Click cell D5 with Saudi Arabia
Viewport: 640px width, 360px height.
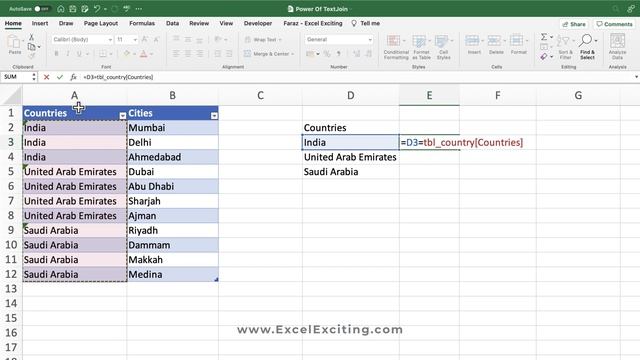[351, 172]
